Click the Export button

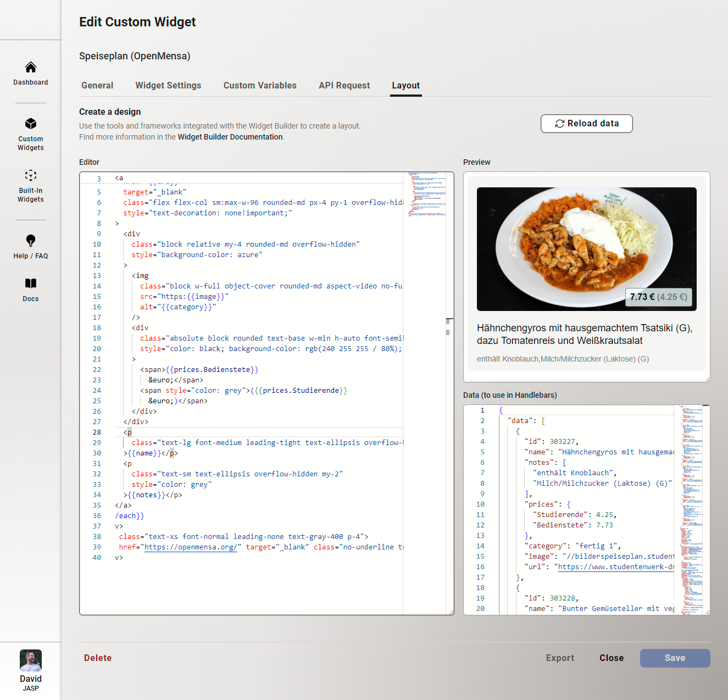[560, 658]
